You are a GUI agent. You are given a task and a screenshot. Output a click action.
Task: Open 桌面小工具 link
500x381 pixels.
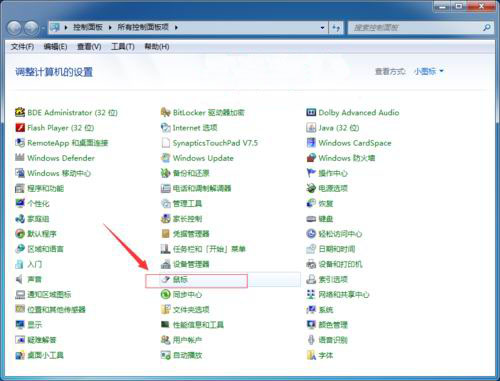click(x=45, y=355)
